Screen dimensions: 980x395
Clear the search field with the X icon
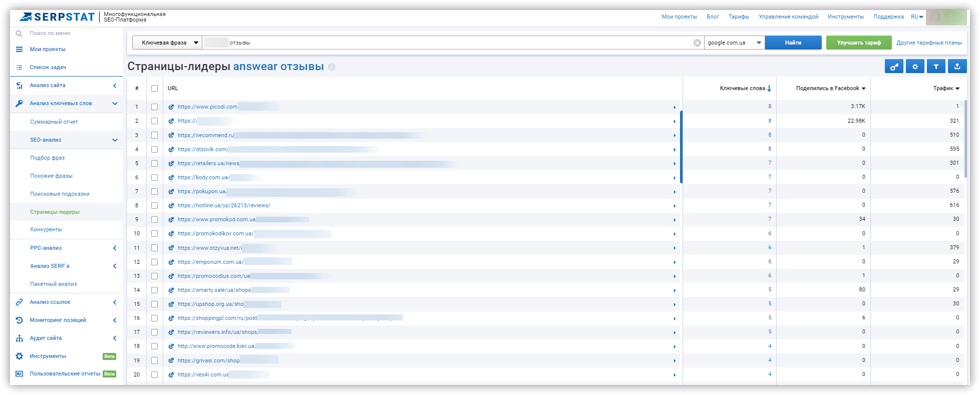coord(697,43)
